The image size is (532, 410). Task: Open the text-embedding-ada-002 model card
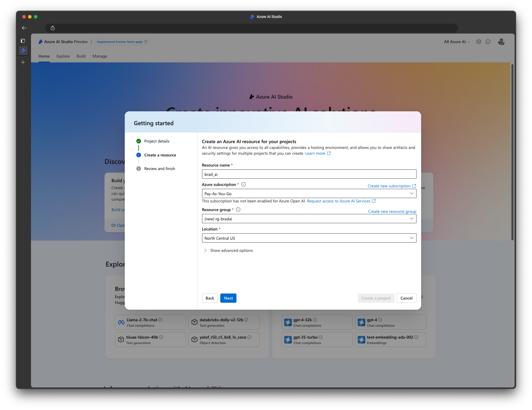click(390, 339)
